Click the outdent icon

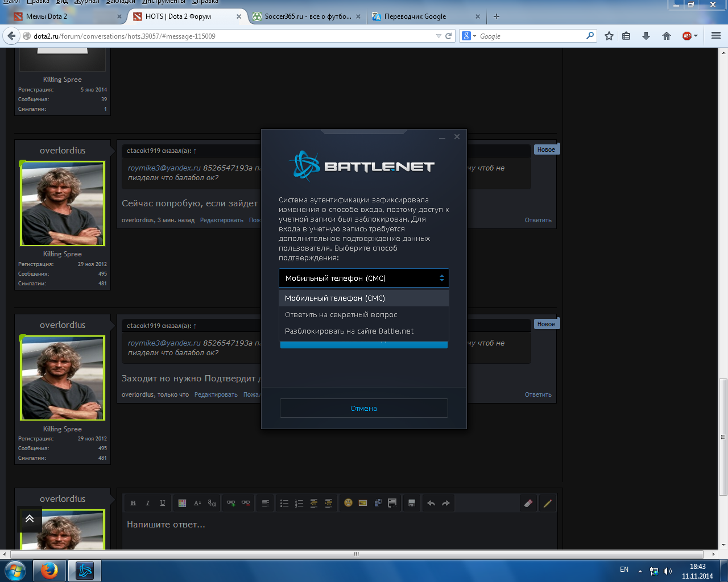coord(314,503)
